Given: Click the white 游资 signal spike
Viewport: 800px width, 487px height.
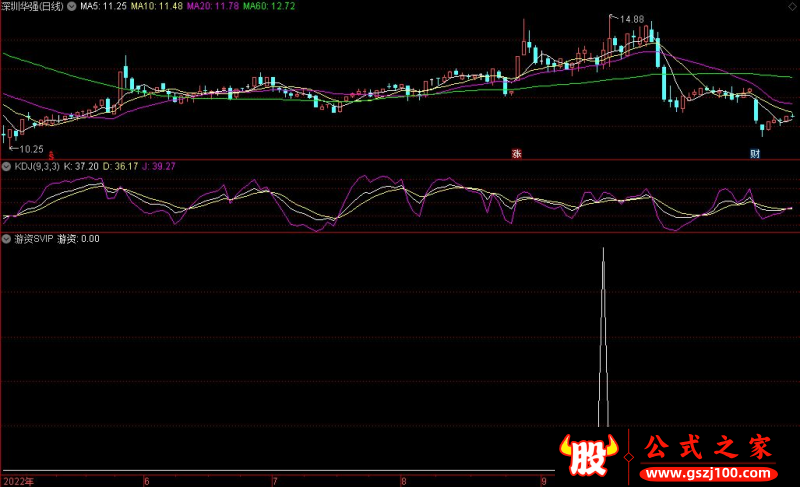Looking at the screenshot, I should point(603,337).
